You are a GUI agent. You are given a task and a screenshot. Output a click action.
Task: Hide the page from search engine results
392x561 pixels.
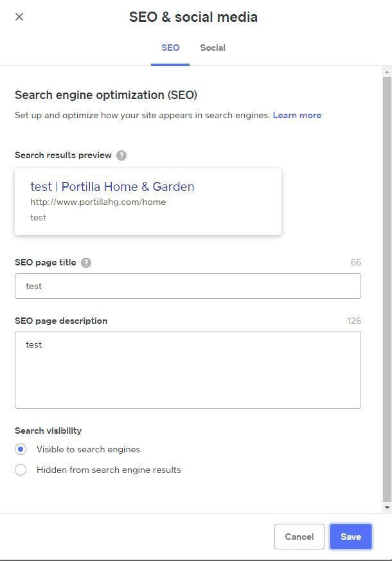(x=20, y=470)
